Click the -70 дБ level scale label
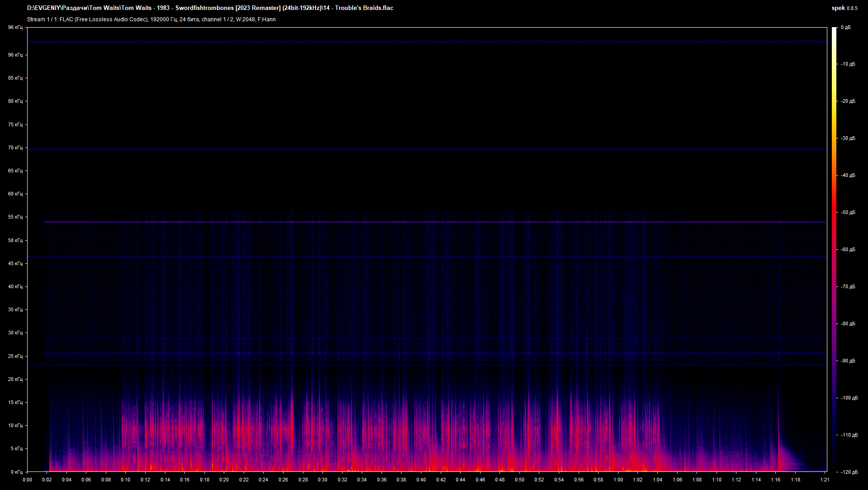 click(848, 287)
